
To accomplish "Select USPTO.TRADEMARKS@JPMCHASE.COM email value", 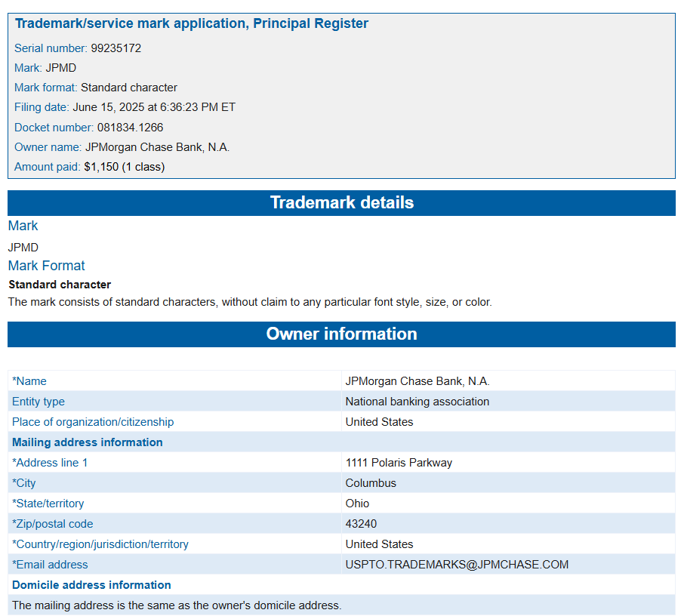I will click(x=457, y=565).
